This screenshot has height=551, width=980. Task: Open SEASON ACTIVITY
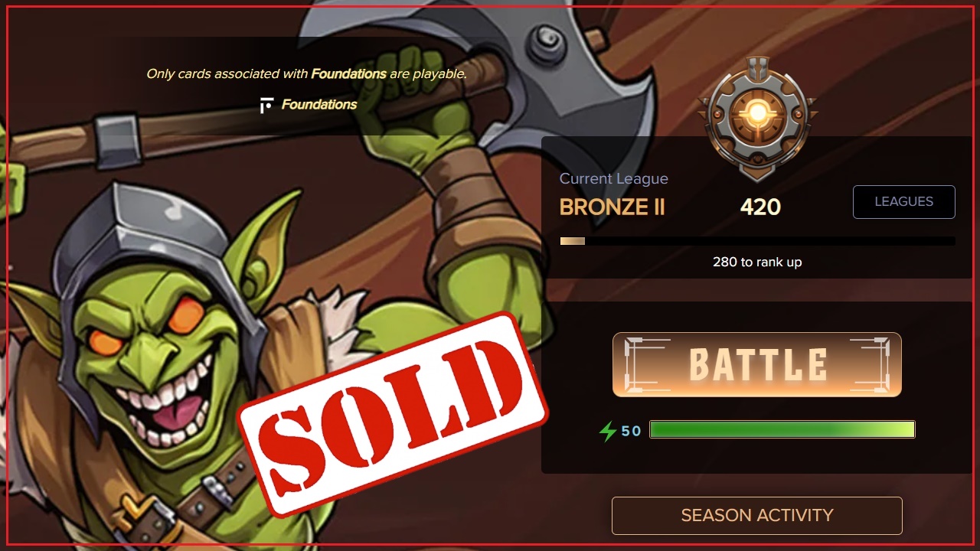point(756,515)
